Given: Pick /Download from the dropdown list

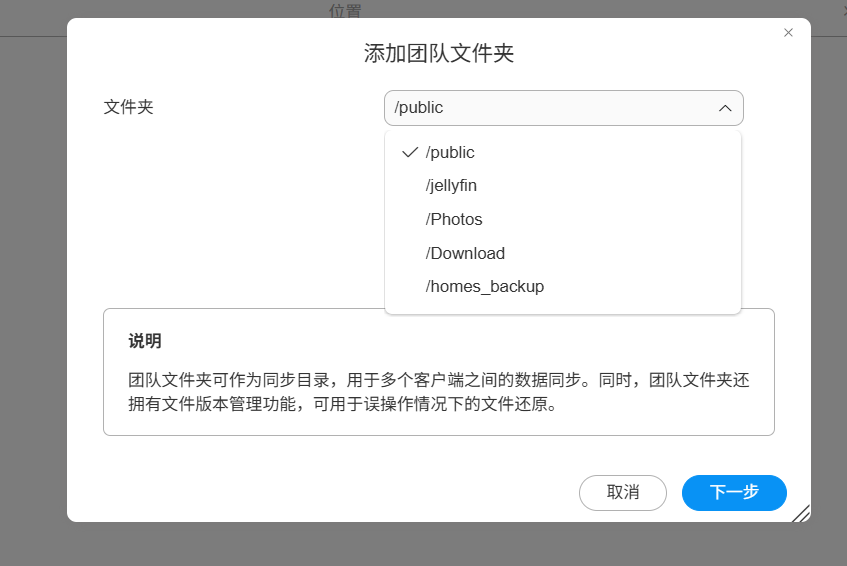Looking at the screenshot, I should (x=563, y=253).
